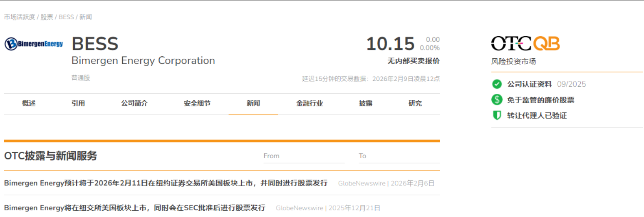
Task: Switch to the 引用 tab
Action: point(78,104)
